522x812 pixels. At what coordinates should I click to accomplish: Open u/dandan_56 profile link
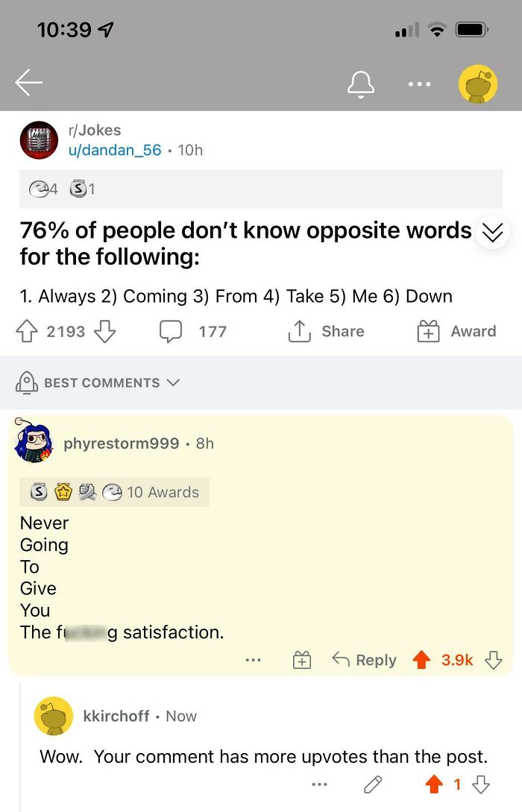click(x=115, y=150)
